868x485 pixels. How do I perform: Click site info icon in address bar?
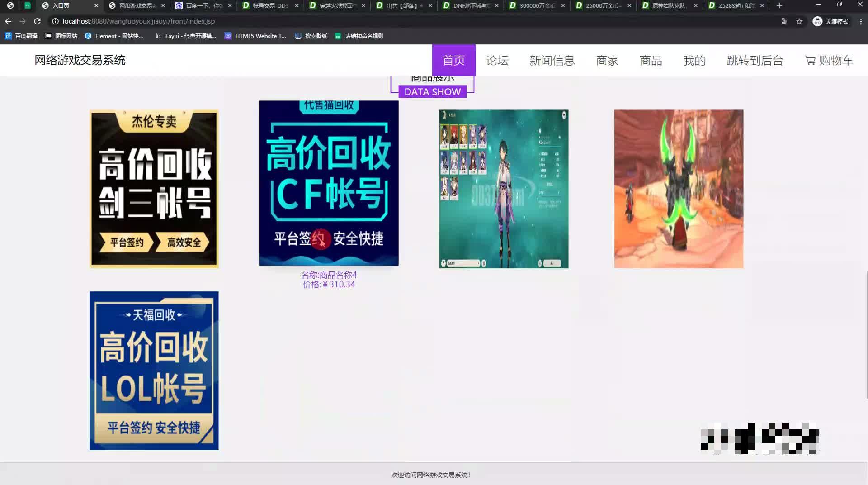(55, 21)
